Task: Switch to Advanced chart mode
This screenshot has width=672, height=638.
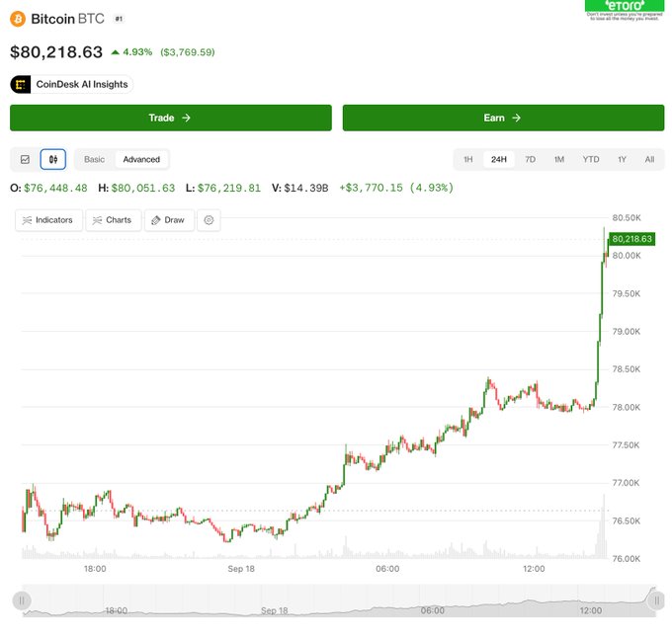Action: (141, 159)
